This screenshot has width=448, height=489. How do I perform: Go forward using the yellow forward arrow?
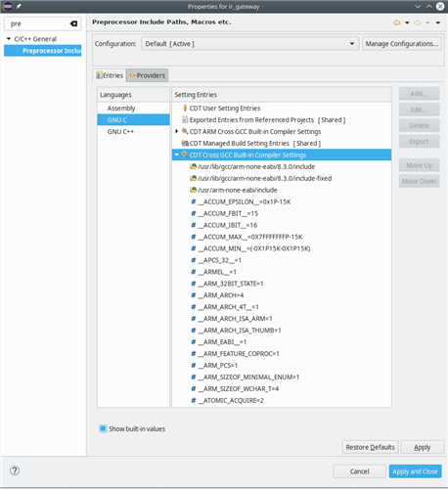[x=418, y=22]
